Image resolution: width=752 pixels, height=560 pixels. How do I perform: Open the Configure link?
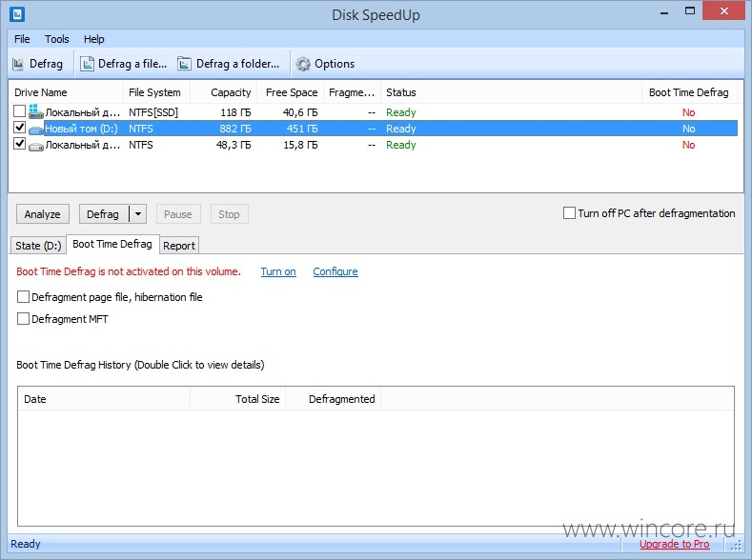(335, 271)
